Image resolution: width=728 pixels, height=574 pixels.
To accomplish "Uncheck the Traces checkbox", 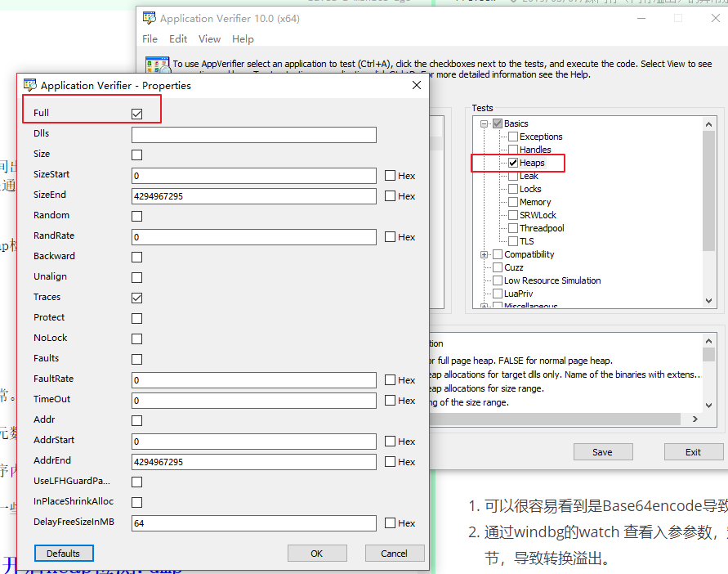I will click(137, 298).
